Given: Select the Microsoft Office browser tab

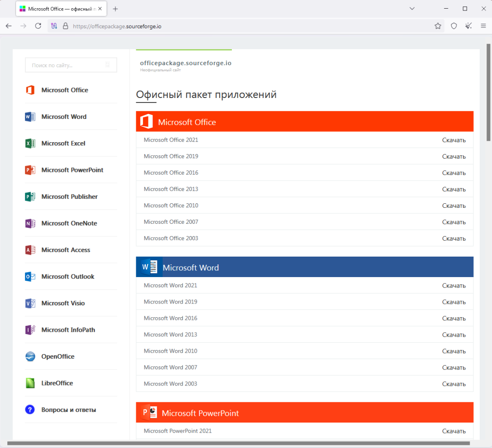Looking at the screenshot, I should pyautogui.click(x=61, y=9).
